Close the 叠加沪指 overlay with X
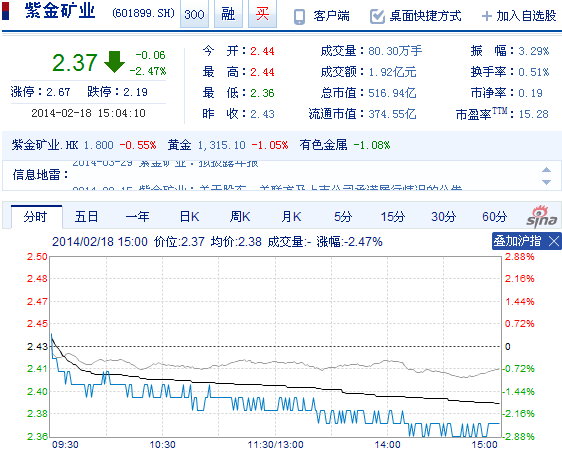 click(554, 241)
